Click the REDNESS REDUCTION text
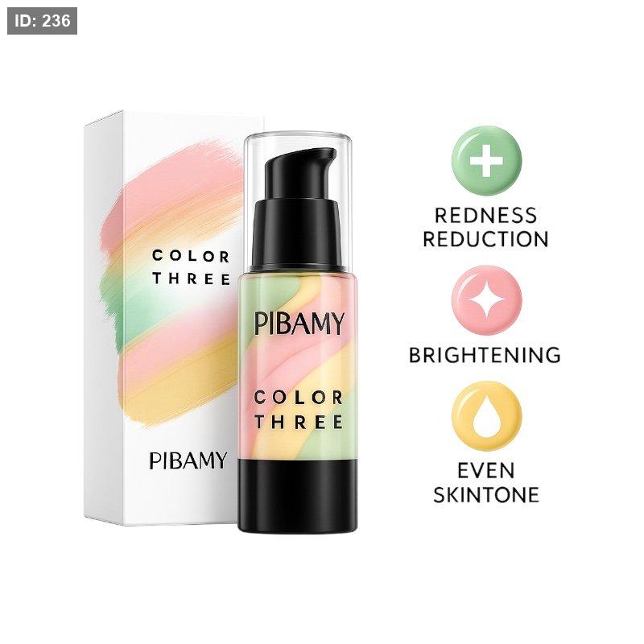The image size is (644, 644). tap(486, 227)
